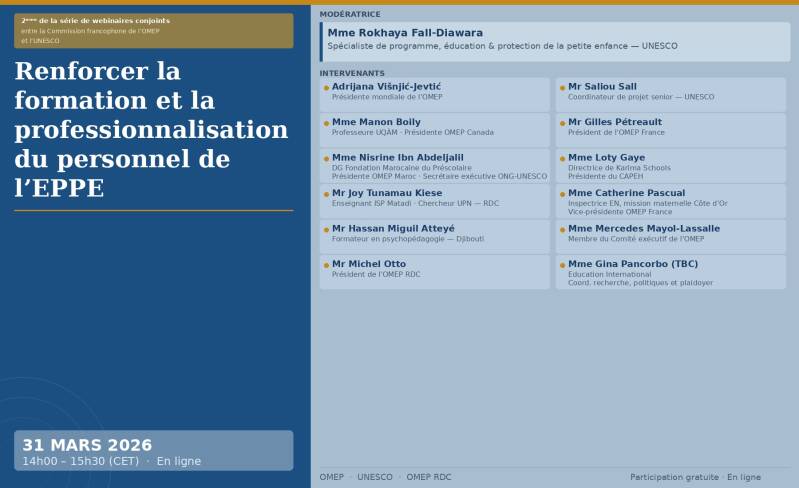
Task: Select the INTERVENANTS heading
Action: (x=352, y=73)
